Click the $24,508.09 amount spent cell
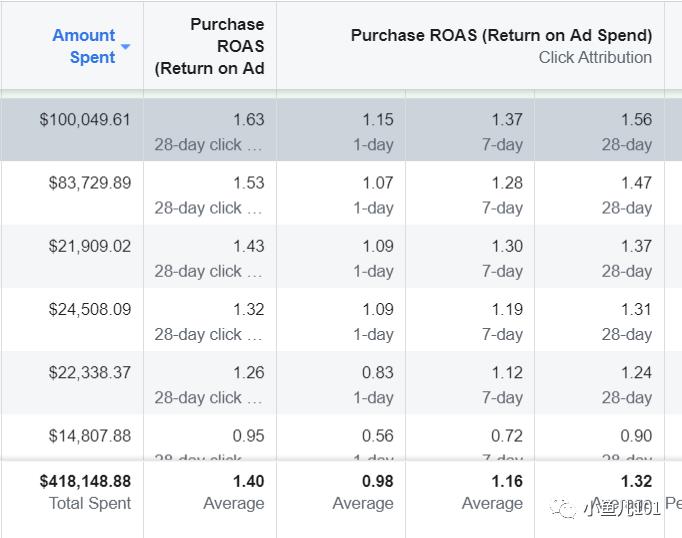The height and width of the screenshot is (538, 682). point(89,309)
